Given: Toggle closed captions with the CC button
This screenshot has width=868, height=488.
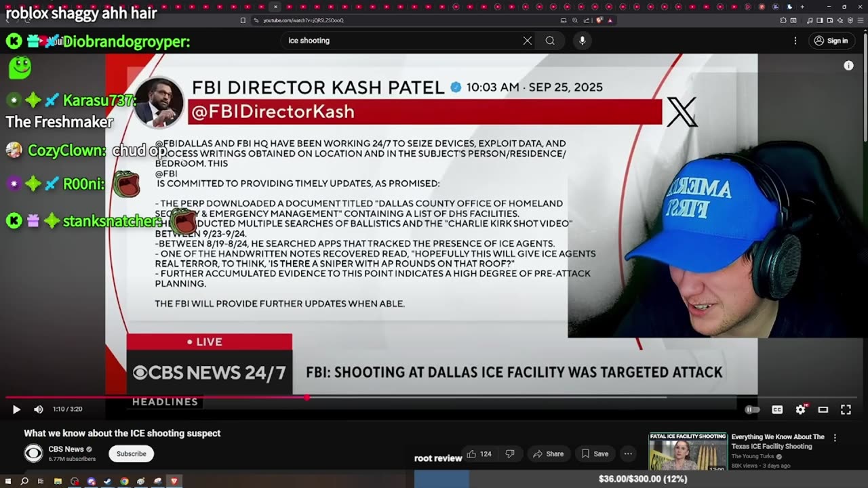Looking at the screenshot, I should tap(777, 409).
